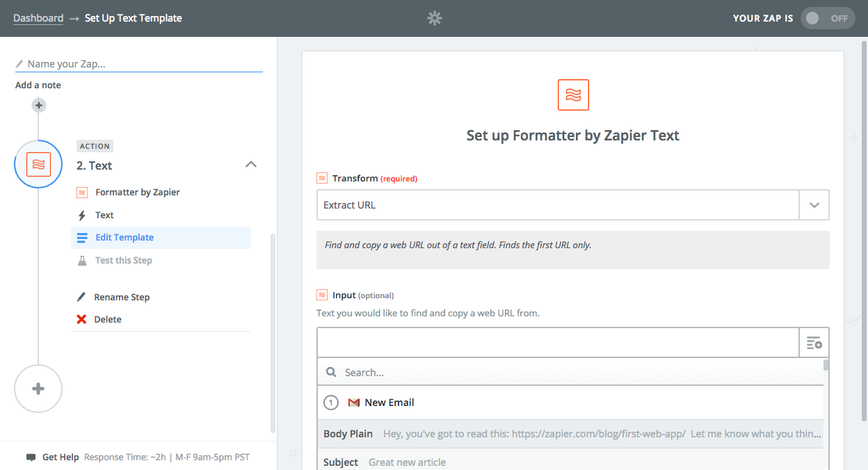Click Formatter icon next to Input label
Viewport: 868px width, 470px height.
[x=322, y=295]
